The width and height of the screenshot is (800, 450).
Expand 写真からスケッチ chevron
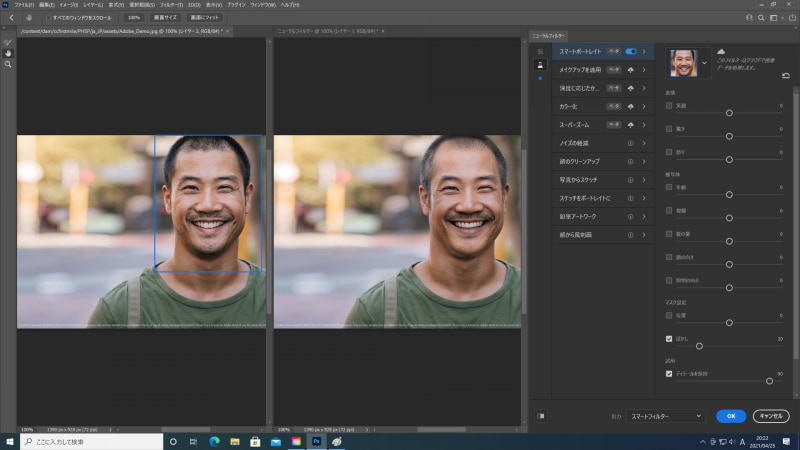pos(644,180)
